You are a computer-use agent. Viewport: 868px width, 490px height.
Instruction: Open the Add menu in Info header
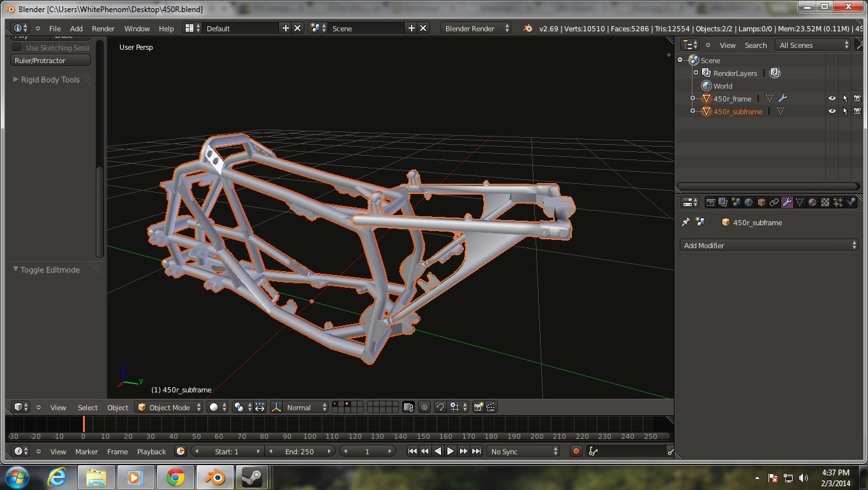point(76,28)
